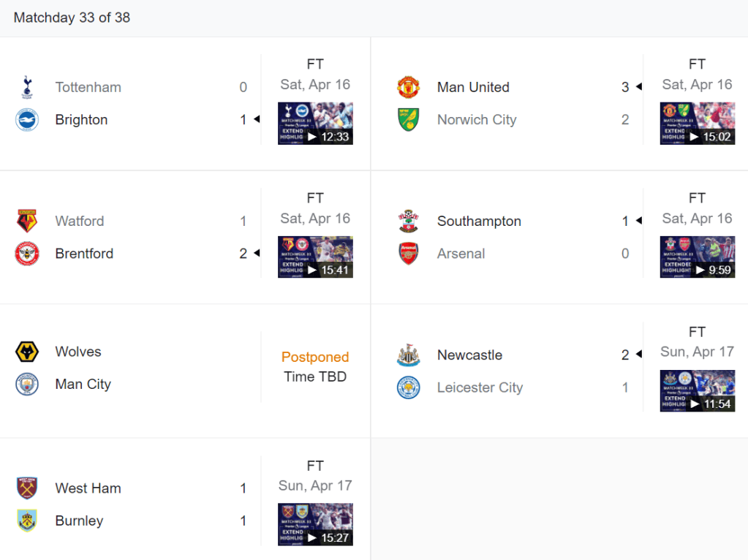Click the West Ham club crest

pyautogui.click(x=27, y=488)
